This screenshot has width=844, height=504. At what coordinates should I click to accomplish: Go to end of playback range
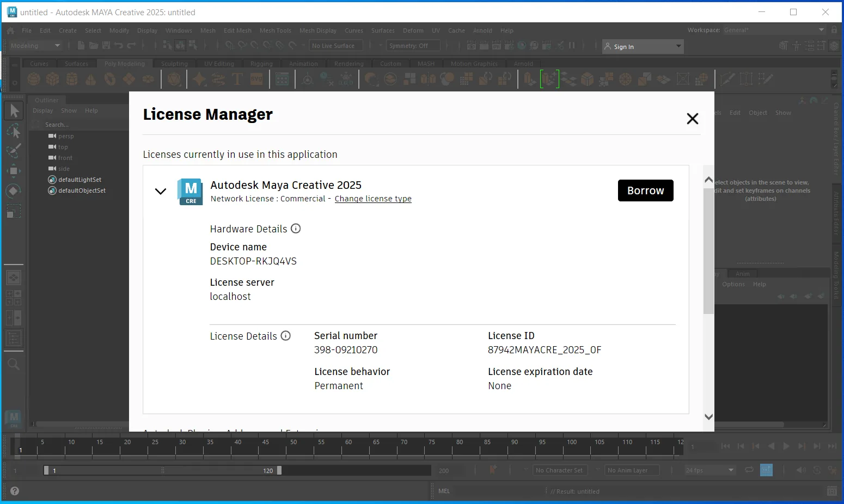point(832,446)
